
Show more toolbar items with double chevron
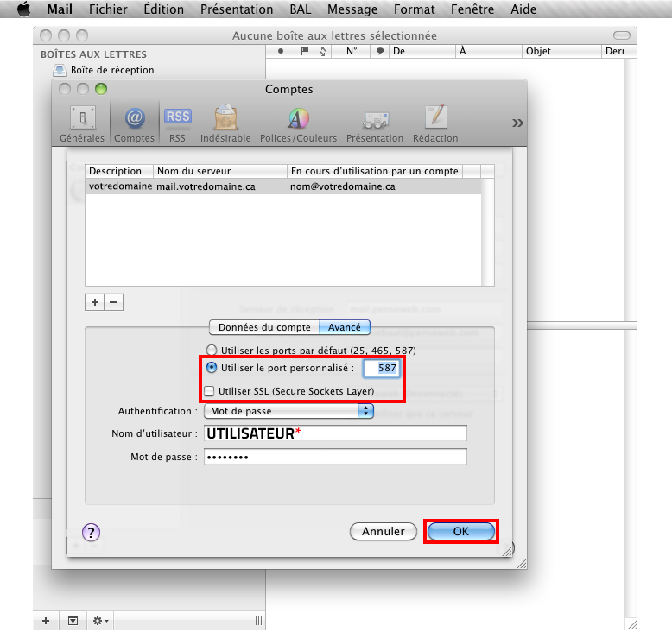click(517, 123)
